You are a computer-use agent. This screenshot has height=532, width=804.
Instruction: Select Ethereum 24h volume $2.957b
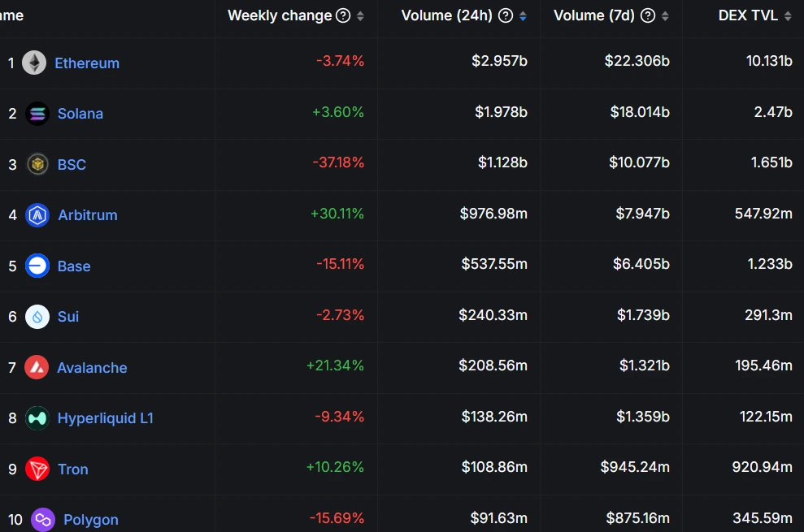[x=499, y=61]
